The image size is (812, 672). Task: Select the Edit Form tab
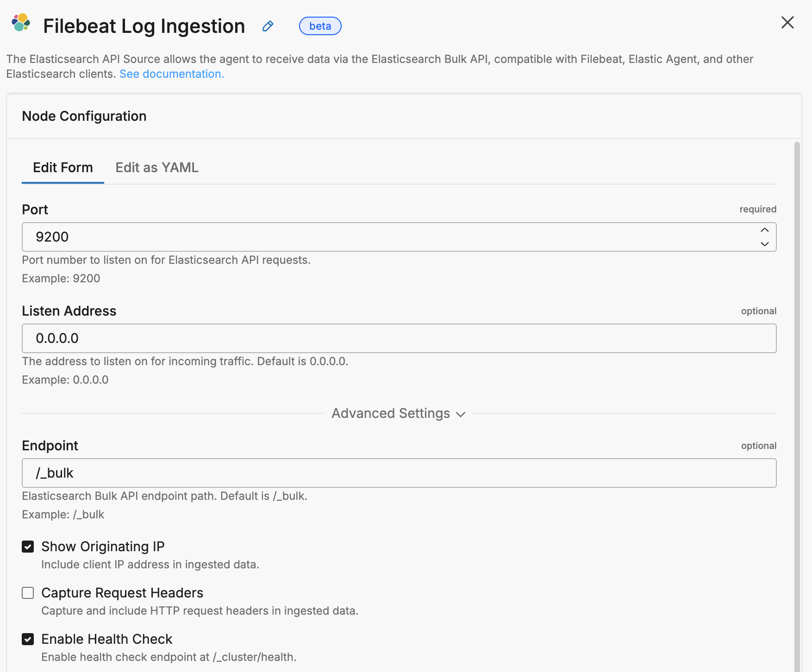coord(62,168)
